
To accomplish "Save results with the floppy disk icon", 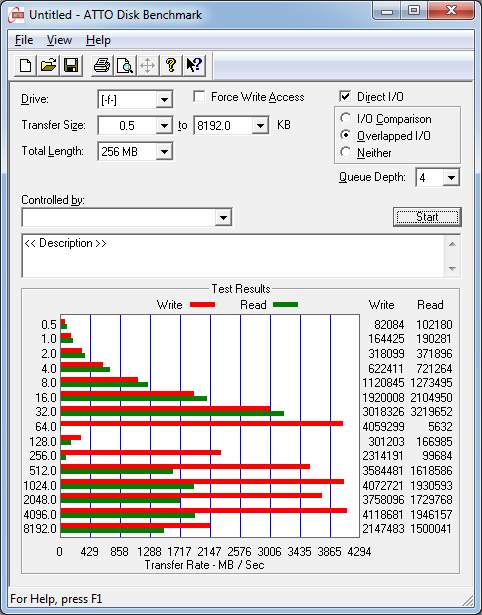I will click(x=71, y=66).
